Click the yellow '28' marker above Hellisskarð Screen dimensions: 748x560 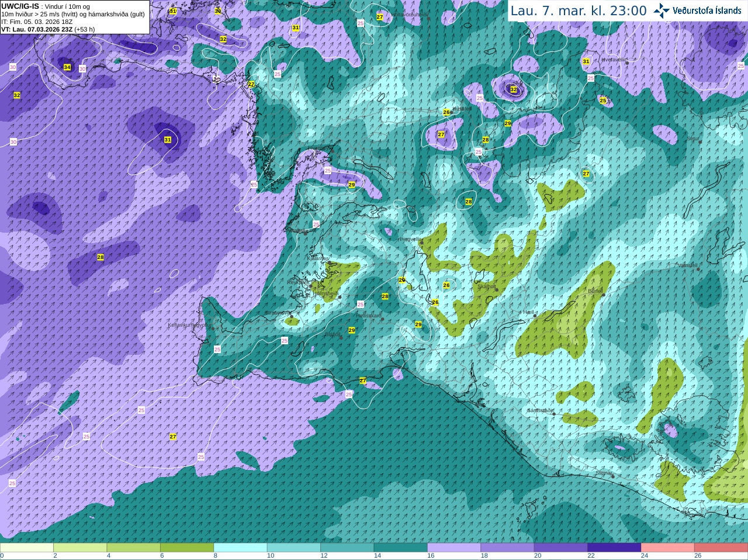(385, 296)
